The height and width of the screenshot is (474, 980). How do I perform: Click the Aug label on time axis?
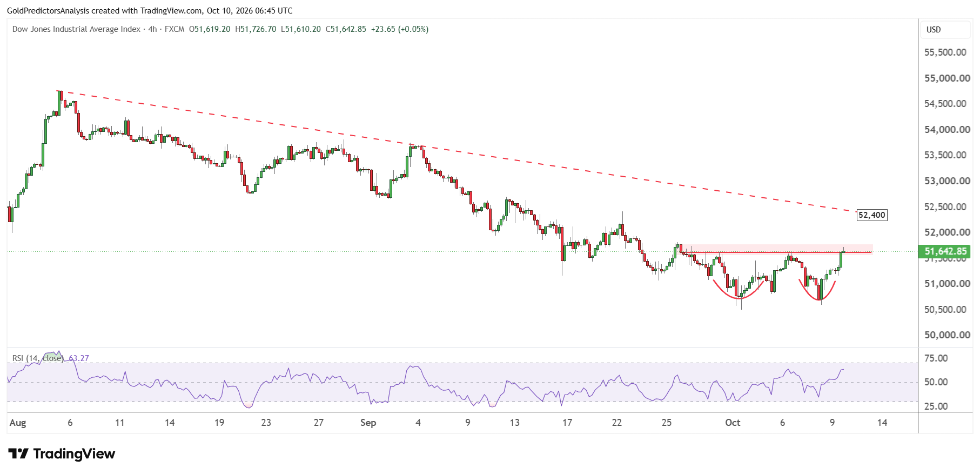[18, 423]
